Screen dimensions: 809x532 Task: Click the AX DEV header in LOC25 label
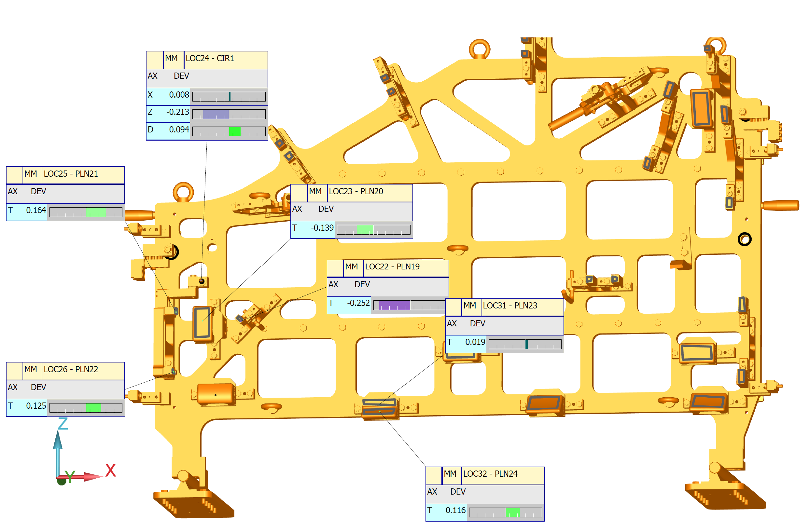(x=65, y=194)
